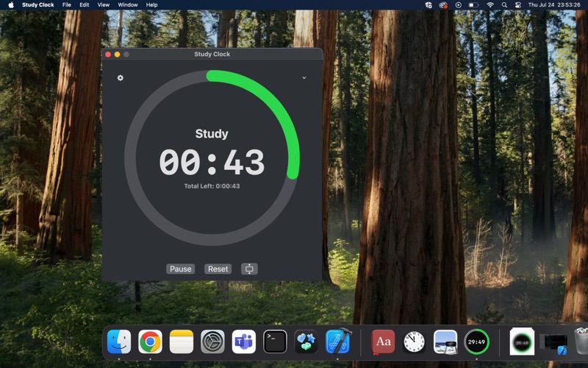Open the Wi-Fi menu
This screenshot has width=588, height=368.
click(x=490, y=5)
